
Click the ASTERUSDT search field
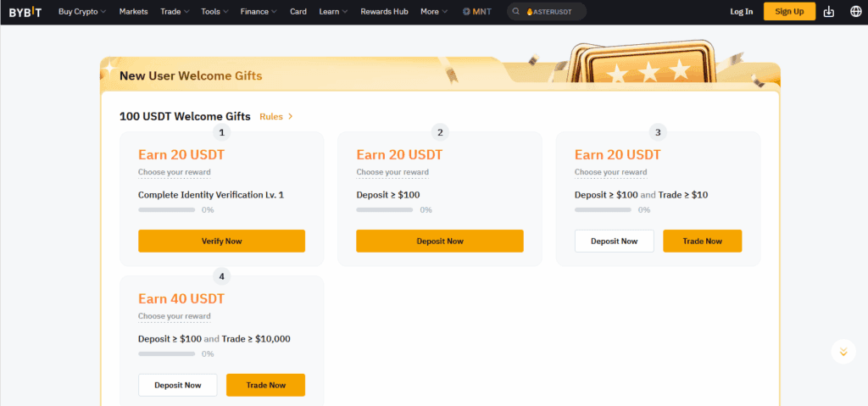[547, 12]
